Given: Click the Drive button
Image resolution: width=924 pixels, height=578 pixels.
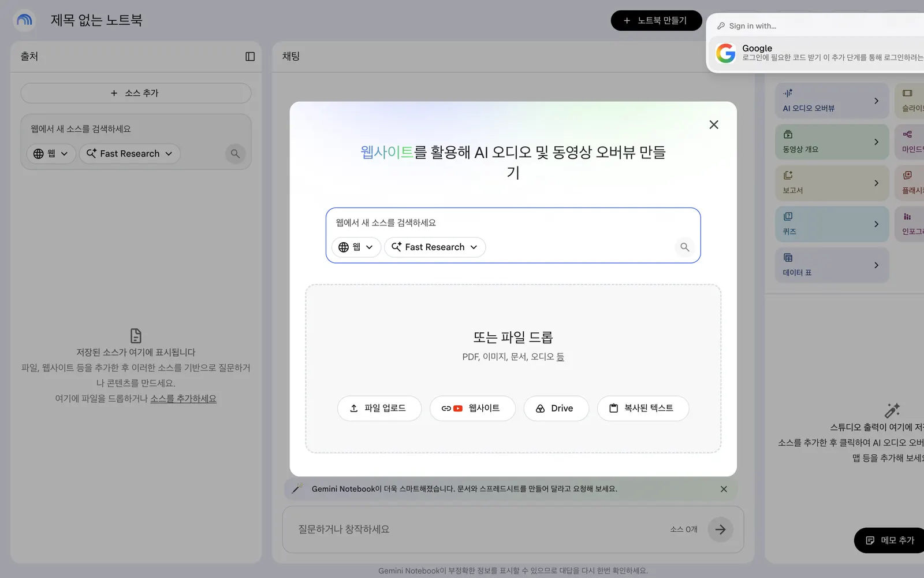Looking at the screenshot, I should tap(556, 409).
